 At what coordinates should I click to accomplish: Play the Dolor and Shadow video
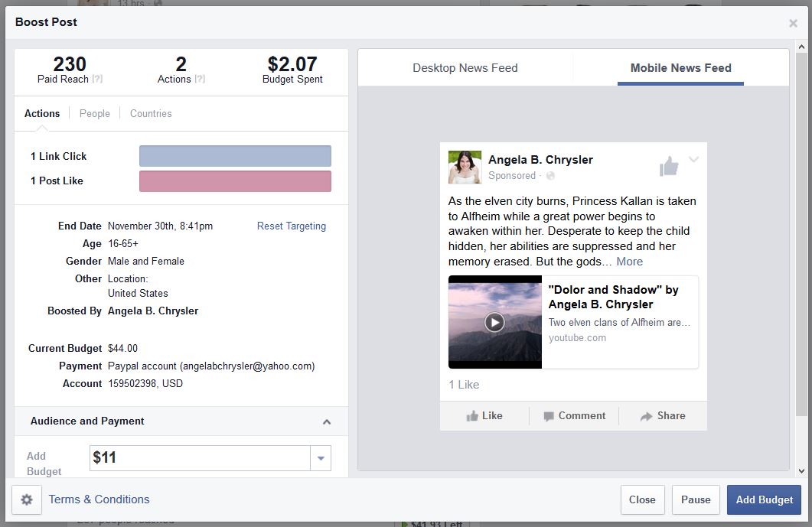click(494, 323)
